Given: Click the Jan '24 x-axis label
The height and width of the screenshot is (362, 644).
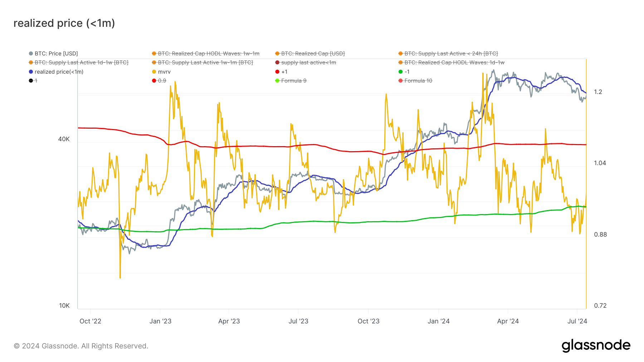Looking at the screenshot, I should (x=439, y=321).
